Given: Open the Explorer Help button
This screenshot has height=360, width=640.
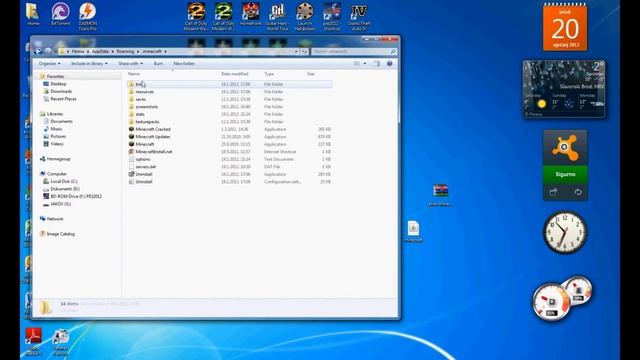Looking at the screenshot, I should (389, 64).
